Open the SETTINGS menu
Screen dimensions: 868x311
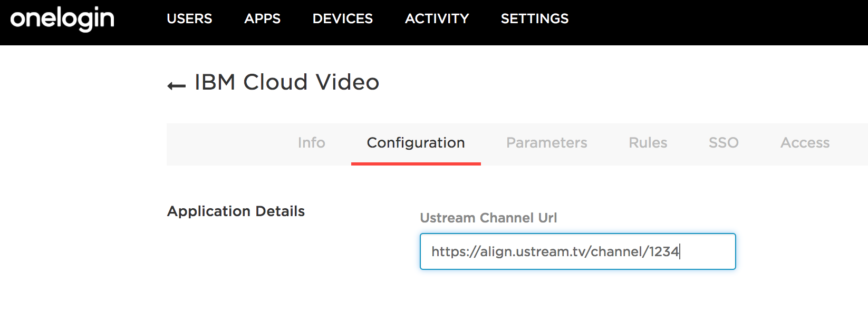point(535,18)
